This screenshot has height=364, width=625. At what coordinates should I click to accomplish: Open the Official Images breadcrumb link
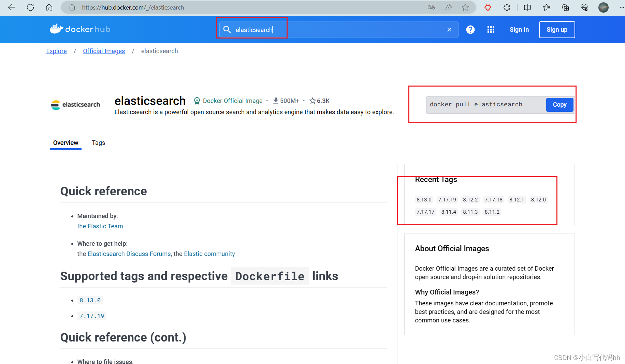point(104,51)
